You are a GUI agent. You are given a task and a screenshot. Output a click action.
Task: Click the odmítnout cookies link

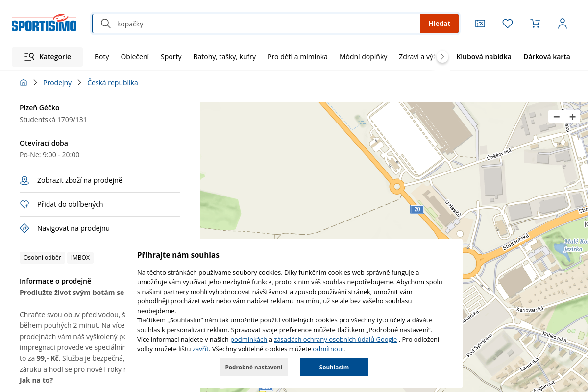328,349
